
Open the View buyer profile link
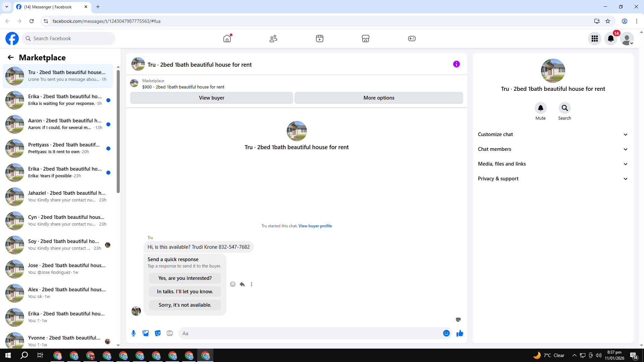[x=315, y=226]
